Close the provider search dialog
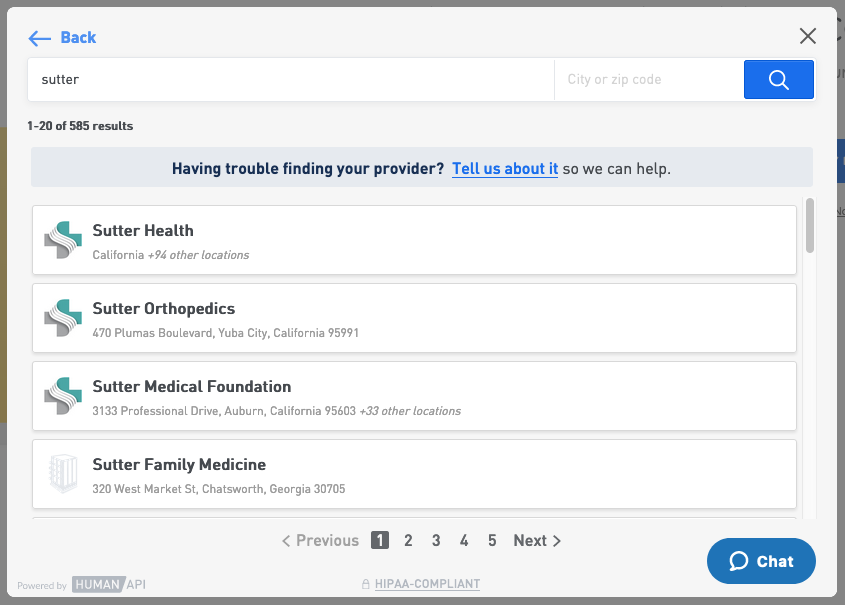The image size is (845, 605). (807, 36)
